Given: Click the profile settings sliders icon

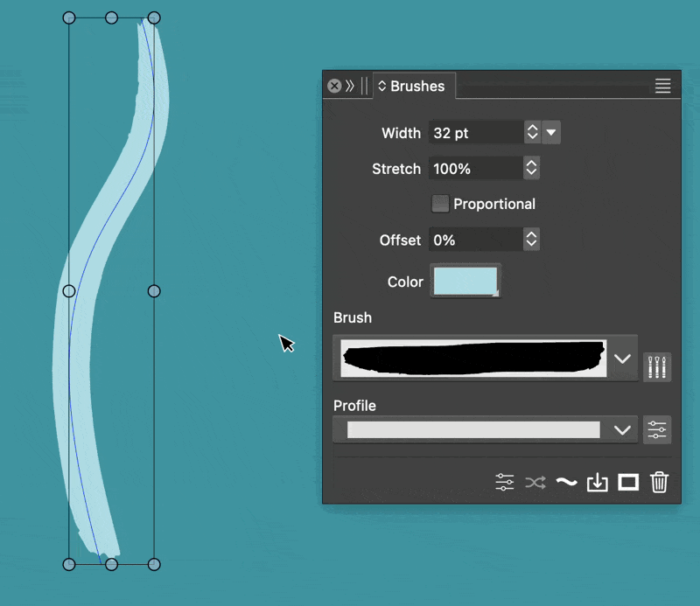Looking at the screenshot, I should (x=656, y=429).
